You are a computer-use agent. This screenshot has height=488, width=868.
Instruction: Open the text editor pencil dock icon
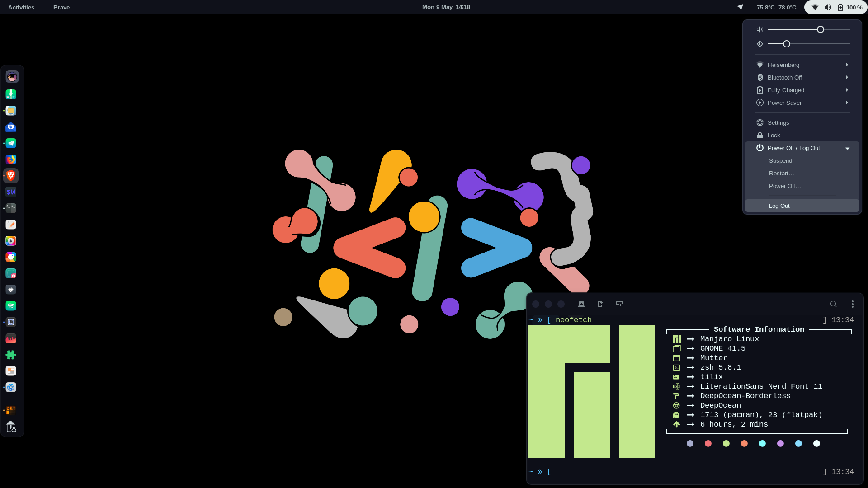tap(11, 225)
